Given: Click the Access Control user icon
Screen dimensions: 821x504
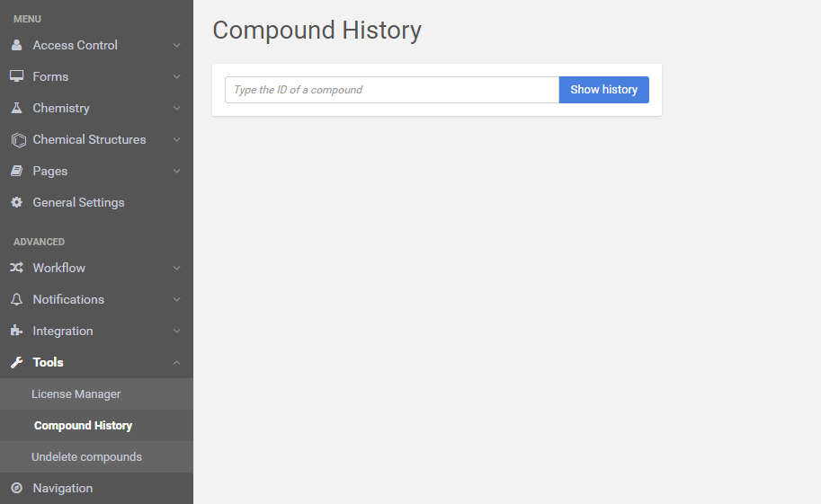Looking at the screenshot, I should [x=16, y=45].
